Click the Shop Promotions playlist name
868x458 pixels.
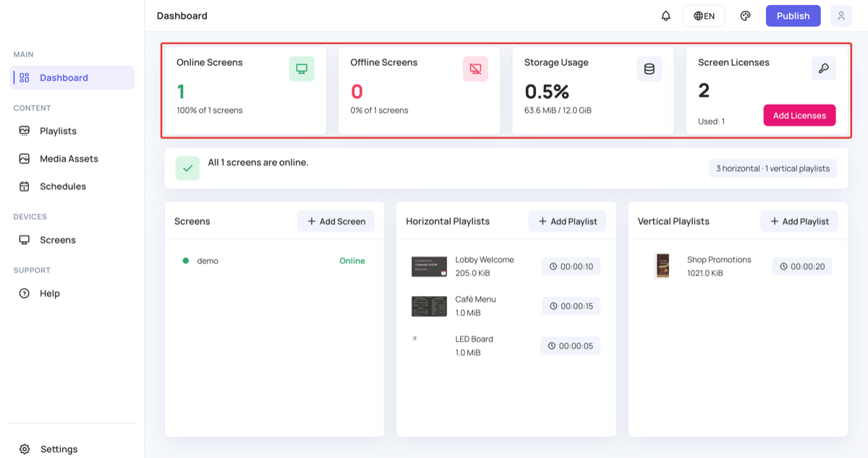pyautogui.click(x=719, y=260)
